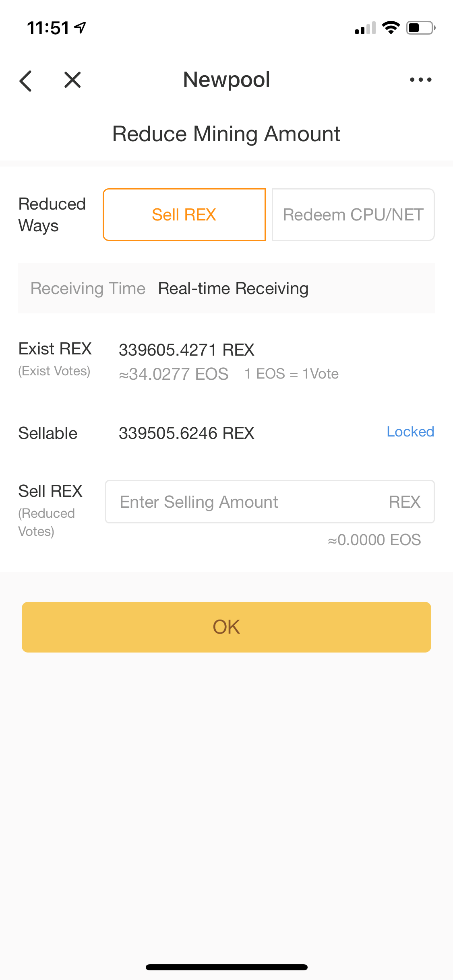Tap the cellular signal bars icon
The width and height of the screenshot is (453, 980).
point(365,28)
